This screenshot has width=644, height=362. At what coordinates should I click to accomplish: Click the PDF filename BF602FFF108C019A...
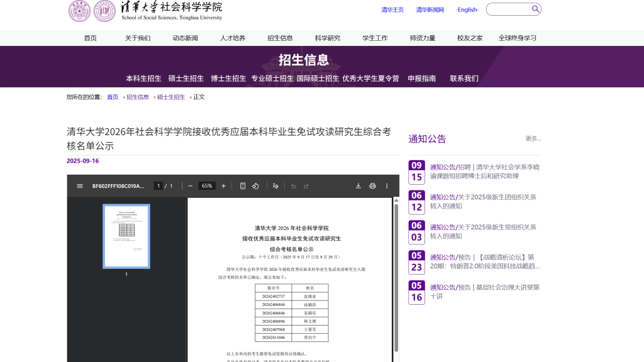[x=118, y=186]
